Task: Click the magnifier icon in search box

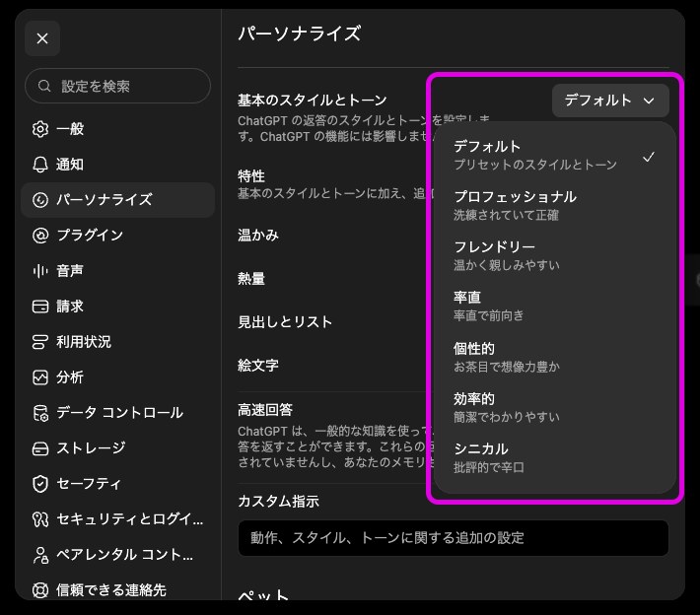Action: tap(44, 86)
